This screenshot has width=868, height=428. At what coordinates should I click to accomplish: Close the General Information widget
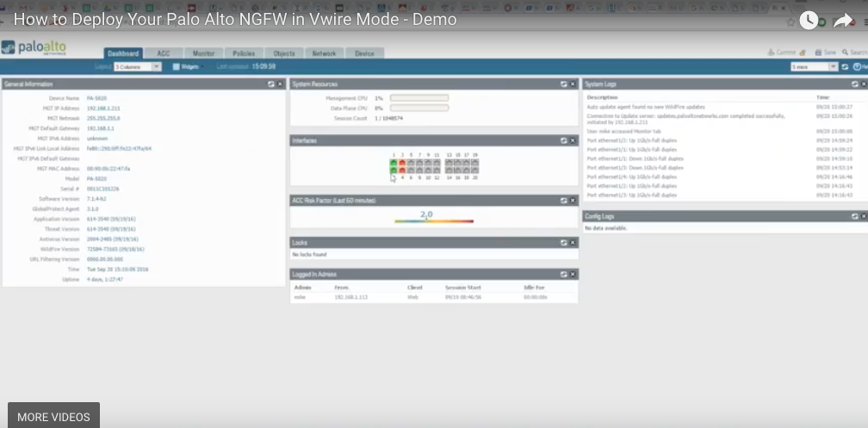coord(280,84)
